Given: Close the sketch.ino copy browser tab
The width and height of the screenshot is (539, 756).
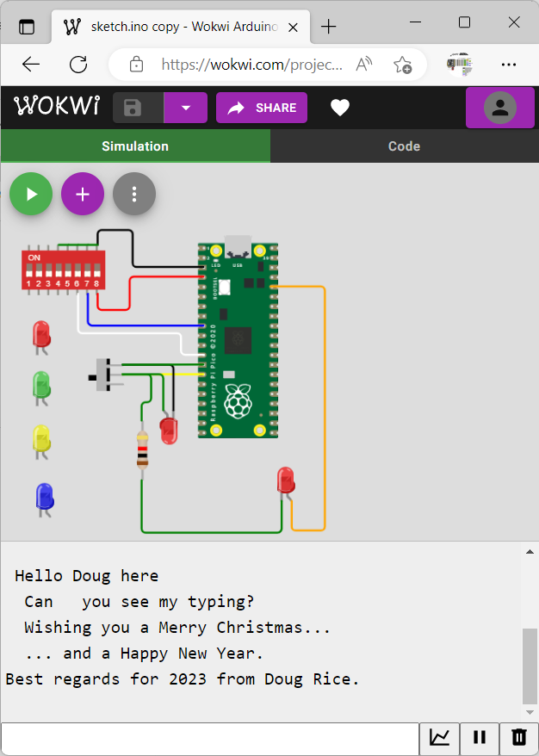Looking at the screenshot, I should [293, 28].
